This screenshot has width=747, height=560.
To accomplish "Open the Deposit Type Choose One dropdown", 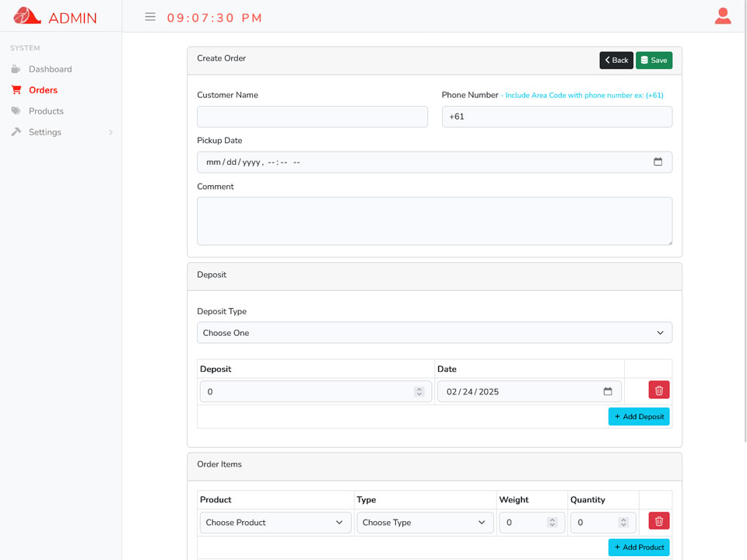I will 434,332.
